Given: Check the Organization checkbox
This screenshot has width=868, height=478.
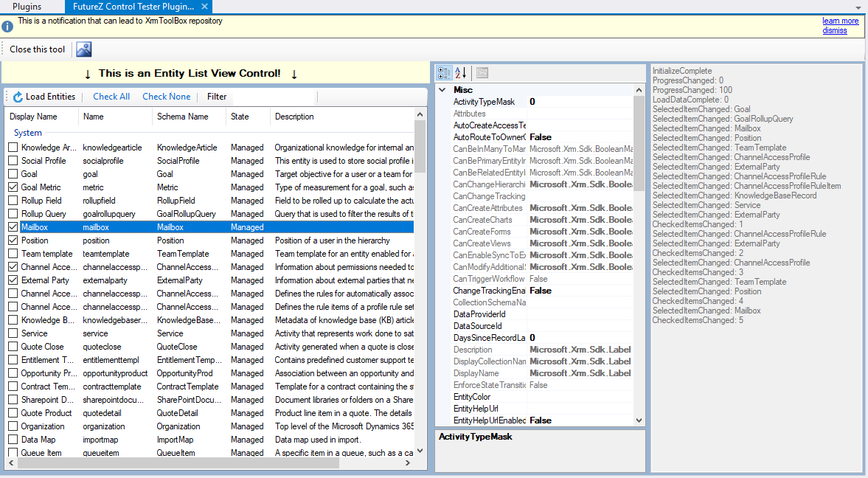Looking at the screenshot, I should click(x=13, y=426).
